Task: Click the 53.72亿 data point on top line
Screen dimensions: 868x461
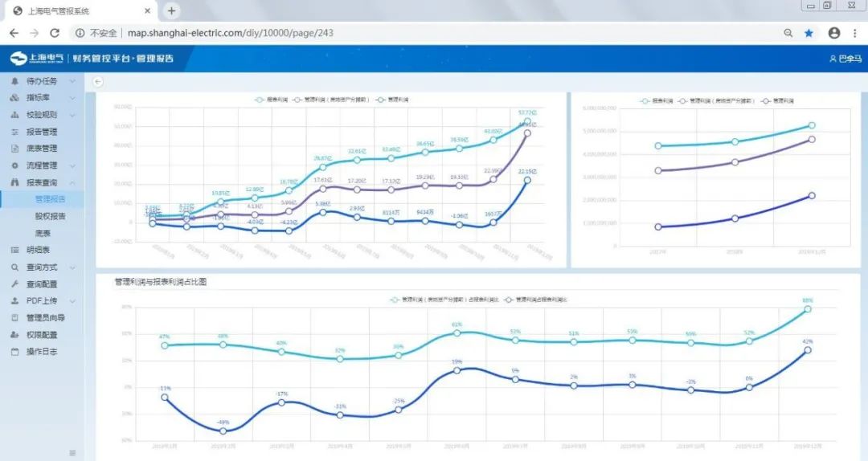Action: [527, 121]
